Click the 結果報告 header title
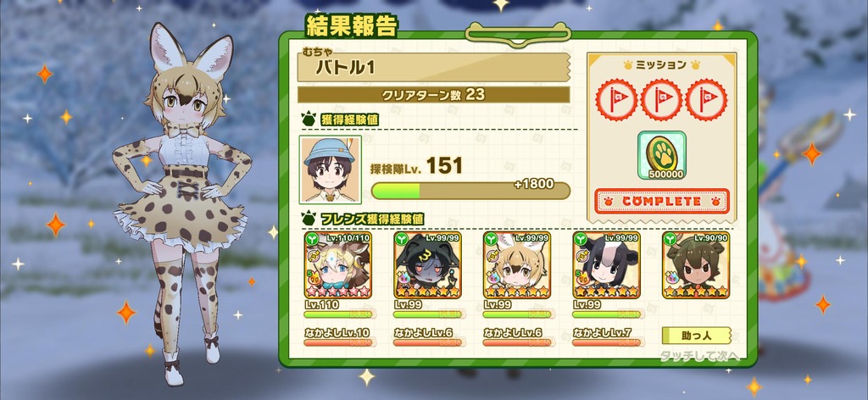 [x=351, y=26]
